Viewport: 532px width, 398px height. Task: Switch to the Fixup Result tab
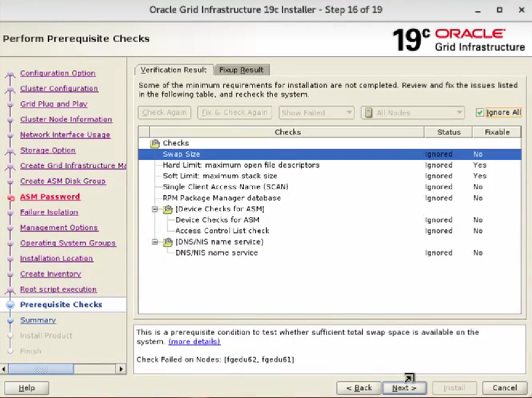[x=241, y=70]
